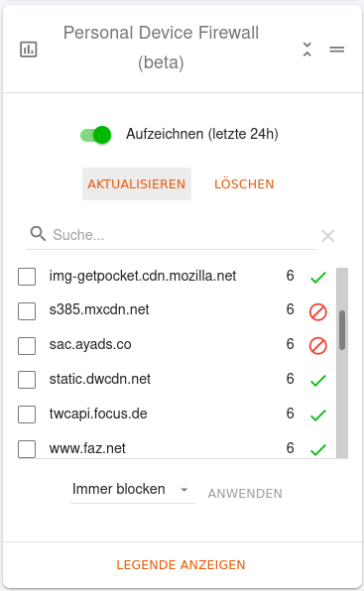This screenshot has width=364, height=591.
Task: Open the Immer blocken dropdown
Action: [x=133, y=490]
